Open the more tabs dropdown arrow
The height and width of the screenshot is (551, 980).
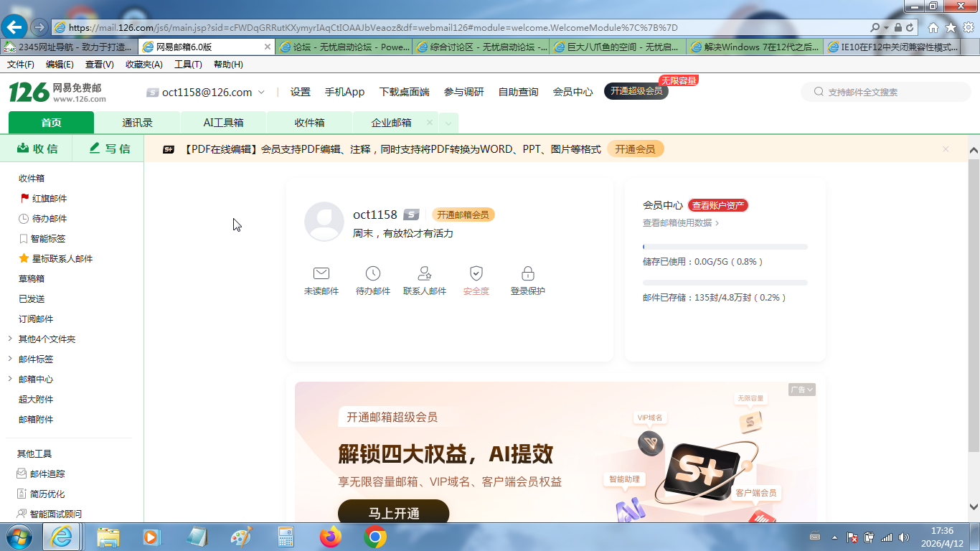pyautogui.click(x=448, y=123)
